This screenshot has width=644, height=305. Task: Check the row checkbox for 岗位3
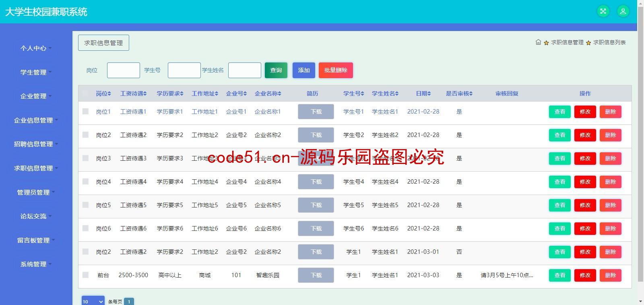[x=85, y=158]
